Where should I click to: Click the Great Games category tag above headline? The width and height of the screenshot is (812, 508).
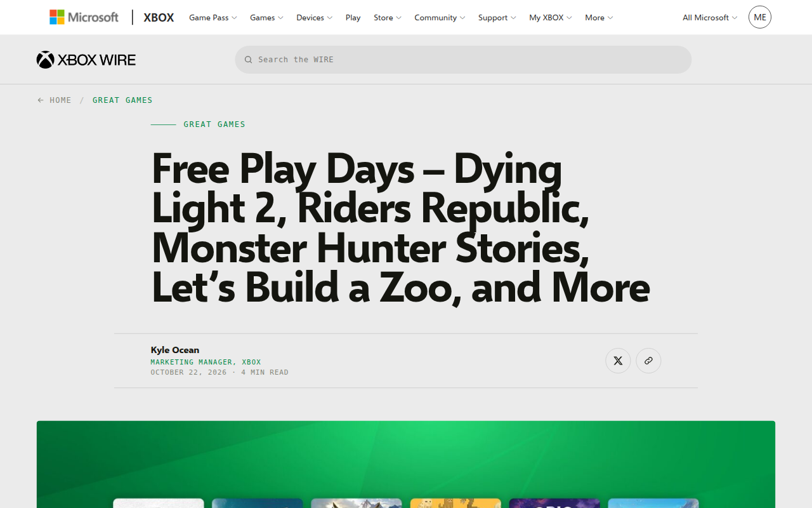tap(214, 124)
